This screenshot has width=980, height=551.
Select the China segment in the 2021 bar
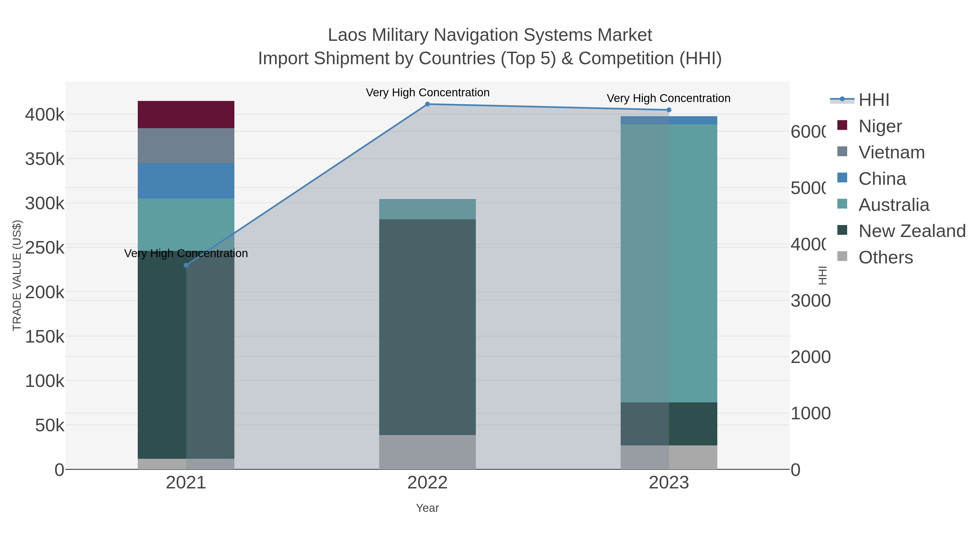pyautogui.click(x=186, y=181)
